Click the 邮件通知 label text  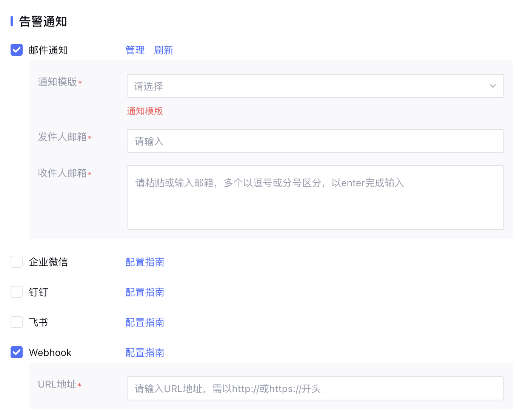tap(48, 50)
